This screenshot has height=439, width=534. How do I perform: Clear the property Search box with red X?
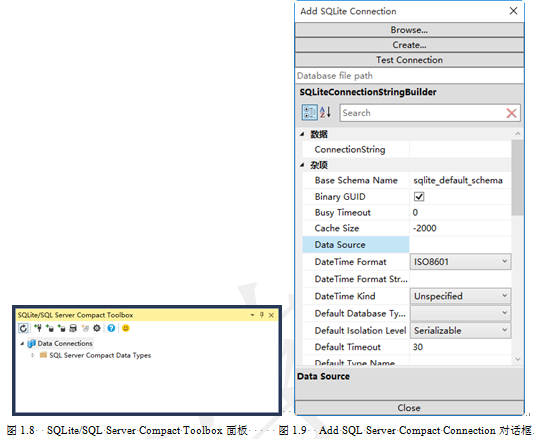point(512,113)
